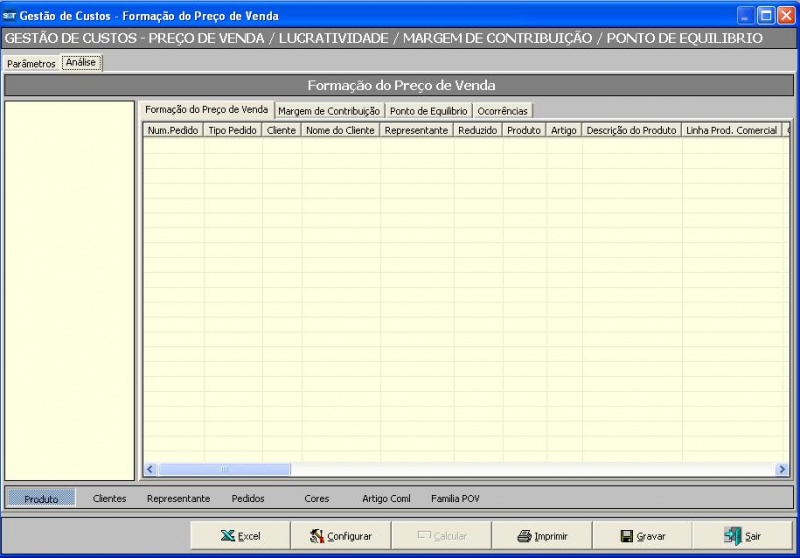Viewport: 800px width, 558px height.
Task: Exit via the Sair button
Action: coord(742,536)
